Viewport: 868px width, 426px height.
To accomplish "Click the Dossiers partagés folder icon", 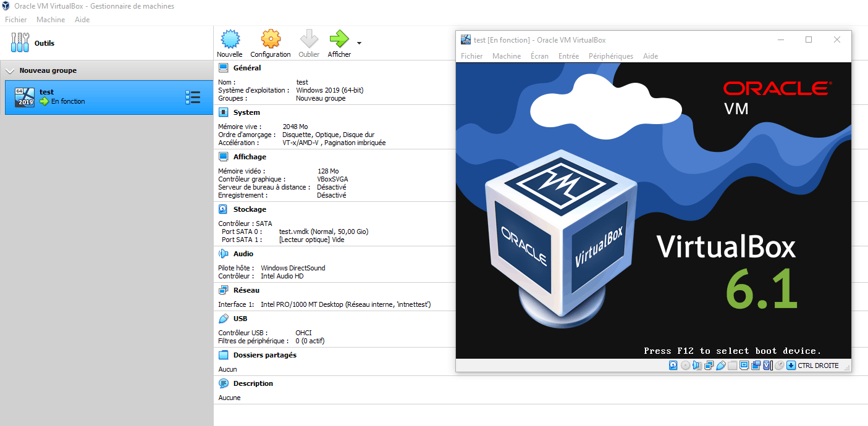I will click(223, 355).
